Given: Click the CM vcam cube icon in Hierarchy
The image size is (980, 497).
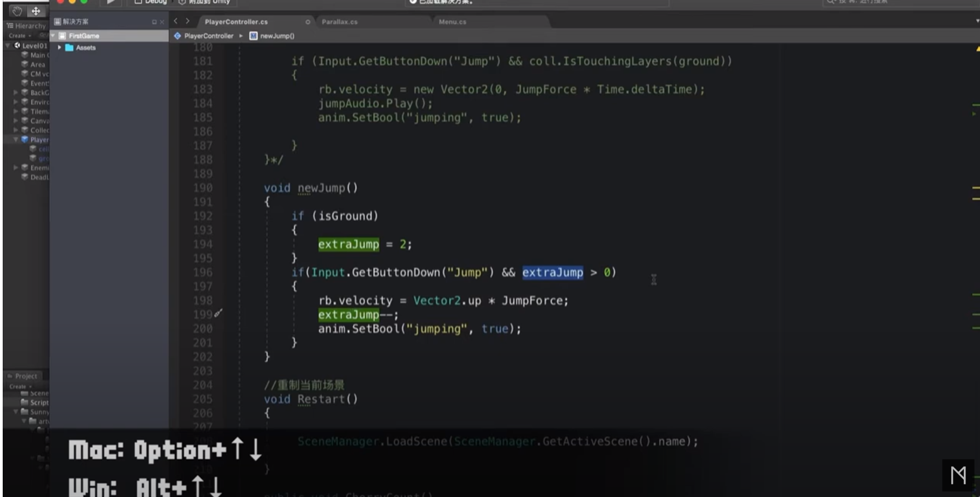Looking at the screenshot, I should click(24, 74).
